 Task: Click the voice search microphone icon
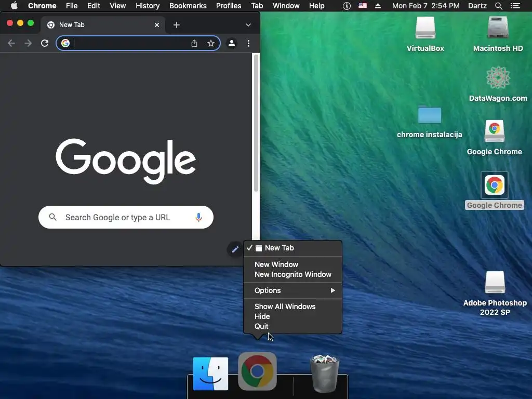pyautogui.click(x=199, y=217)
